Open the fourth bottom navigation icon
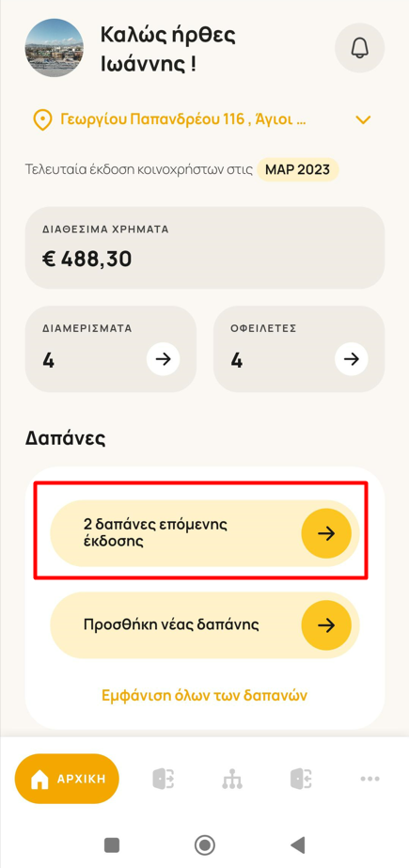 click(x=301, y=779)
